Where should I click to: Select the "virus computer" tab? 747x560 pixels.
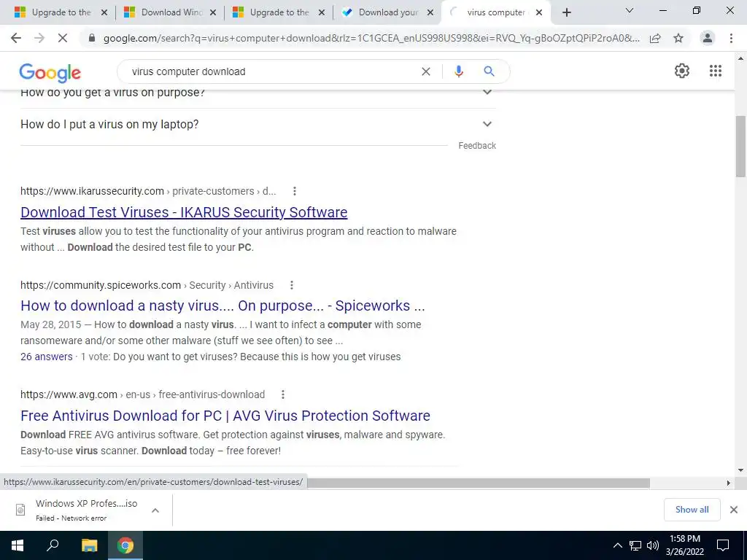click(495, 12)
